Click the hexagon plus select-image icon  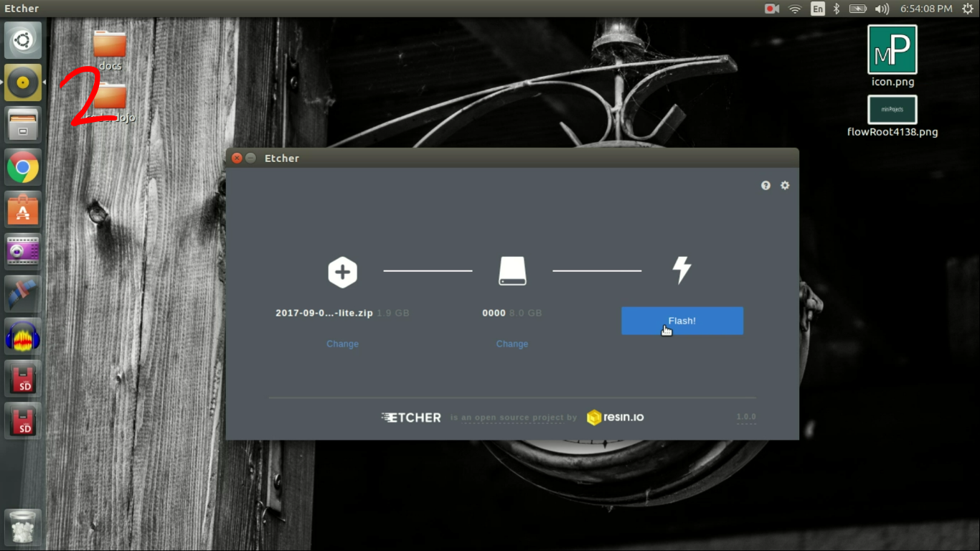pos(342,272)
